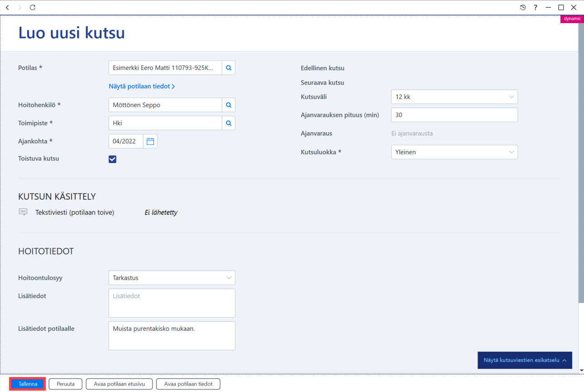The height and width of the screenshot is (392, 584).
Task: Click the browser back arrow
Action: pyautogui.click(x=7, y=7)
